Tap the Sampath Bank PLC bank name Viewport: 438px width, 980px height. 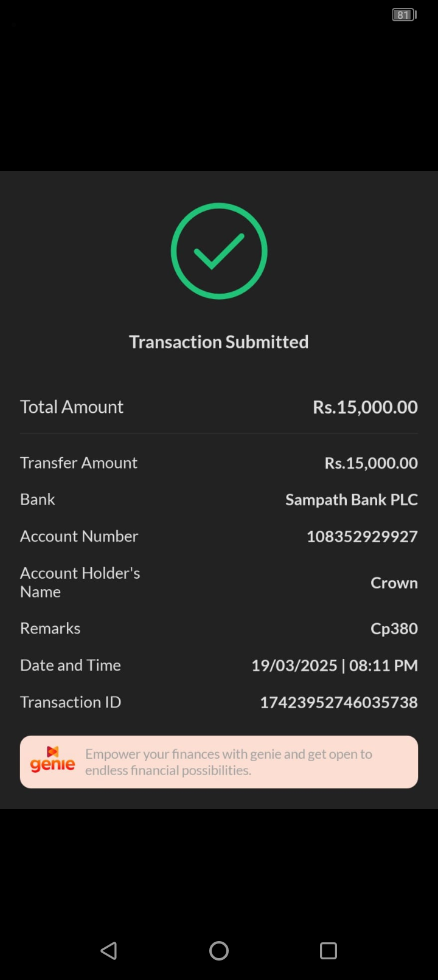(x=352, y=500)
